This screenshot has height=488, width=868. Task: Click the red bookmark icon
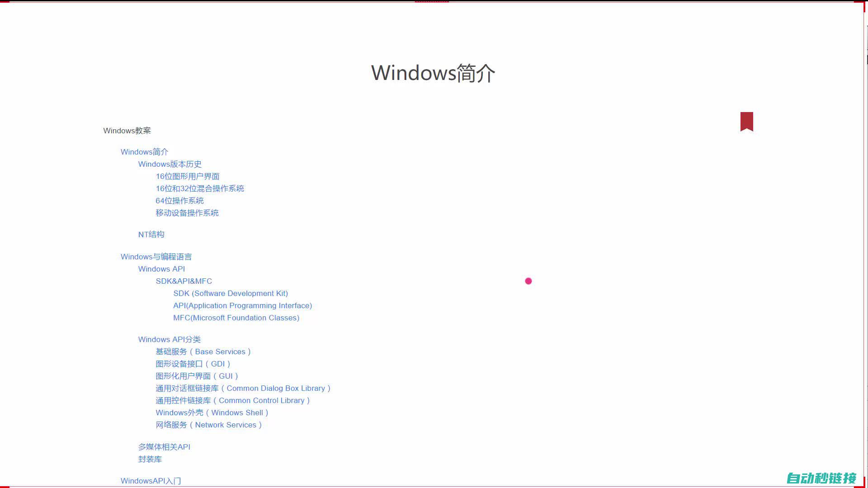[x=746, y=122]
